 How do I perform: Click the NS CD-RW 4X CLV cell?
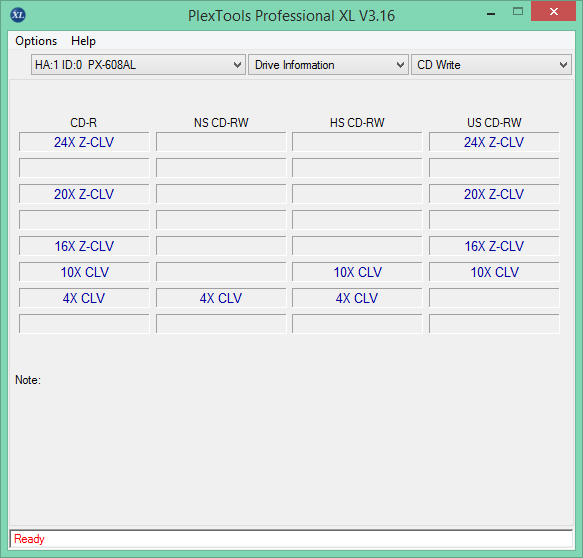coord(221,298)
